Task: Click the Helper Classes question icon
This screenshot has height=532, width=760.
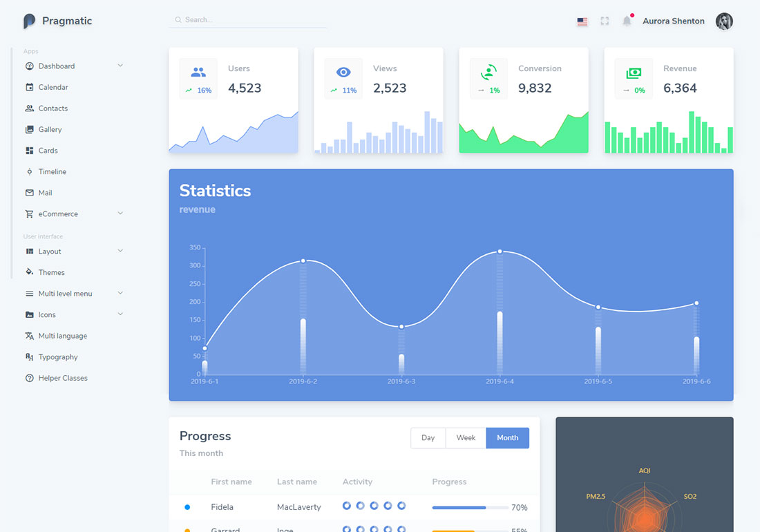Action: pyautogui.click(x=30, y=378)
